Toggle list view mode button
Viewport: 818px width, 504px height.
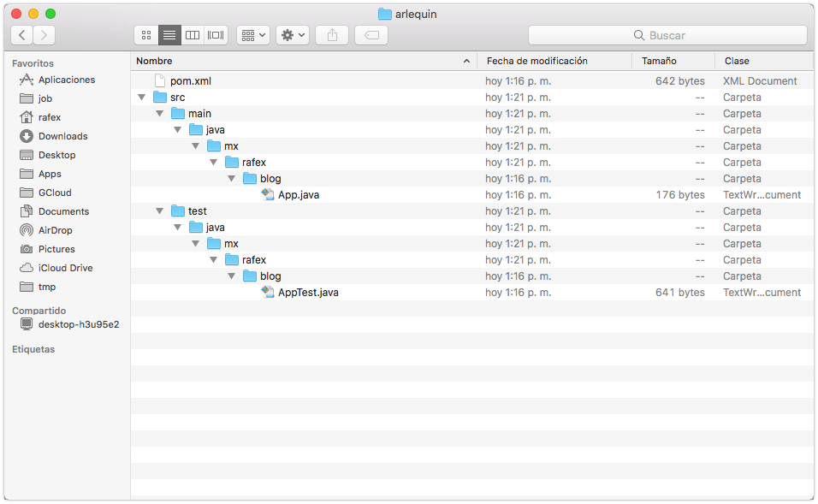coord(169,35)
